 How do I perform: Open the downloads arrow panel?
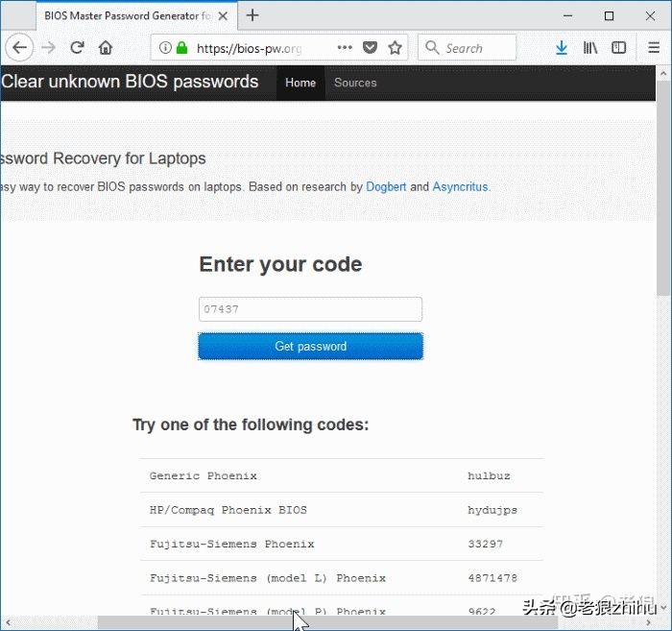pyautogui.click(x=562, y=48)
